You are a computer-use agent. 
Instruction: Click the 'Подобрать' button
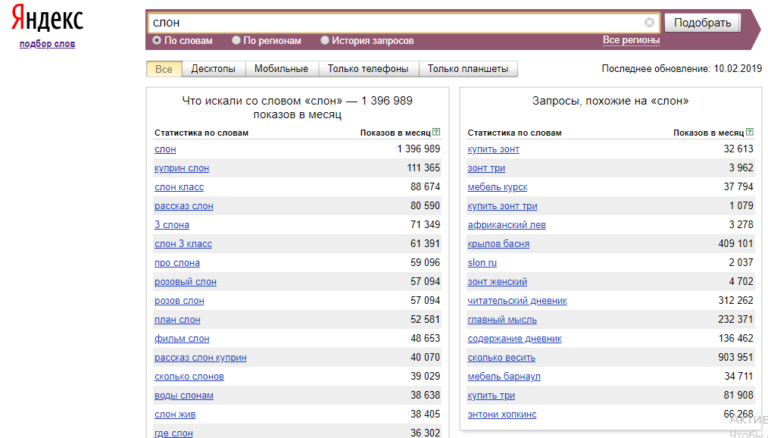(x=702, y=23)
